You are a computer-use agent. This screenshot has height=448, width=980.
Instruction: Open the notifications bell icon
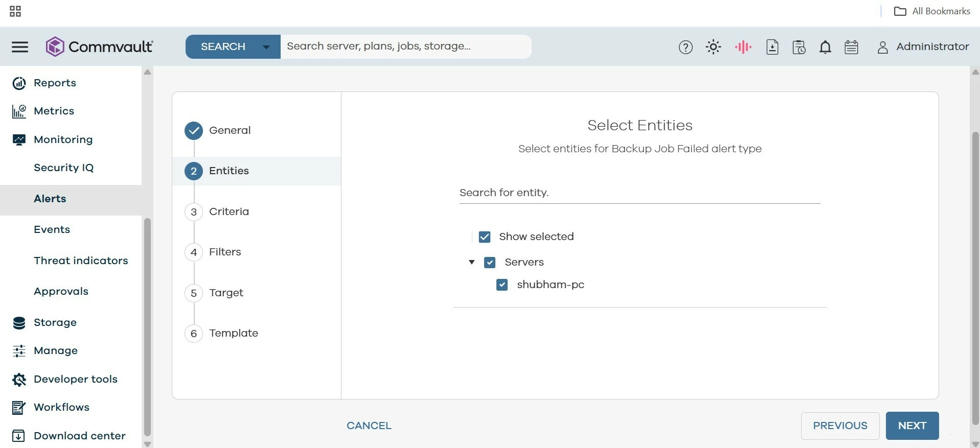tap(825, 47)
